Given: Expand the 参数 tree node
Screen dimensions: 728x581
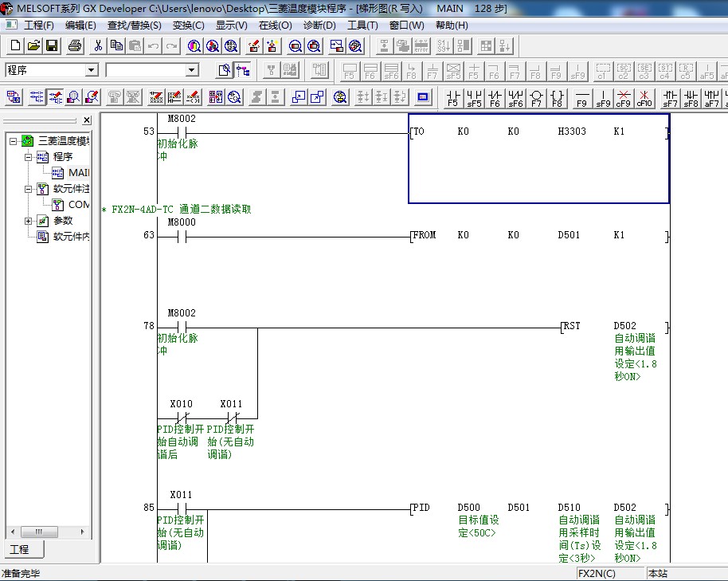Looking at the screenshot, I should coord(29,221).
